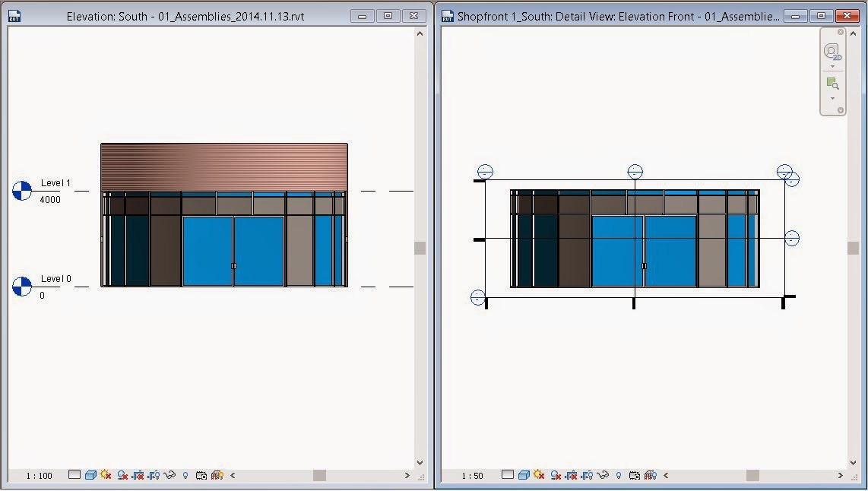Viewport: 868px width, 491px height.
Task: Expand the Zoom tool dropdown arrow
Action: (833, 98)
